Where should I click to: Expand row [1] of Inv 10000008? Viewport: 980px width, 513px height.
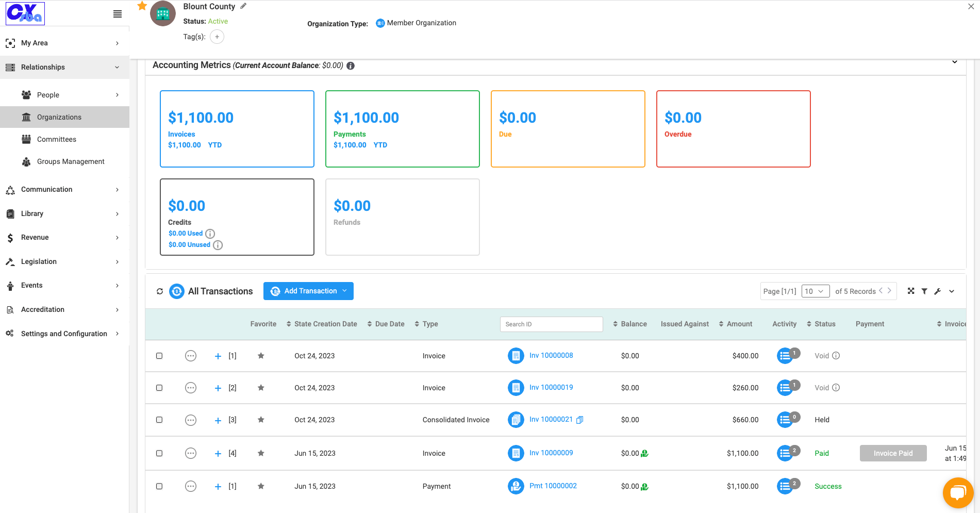218,356
